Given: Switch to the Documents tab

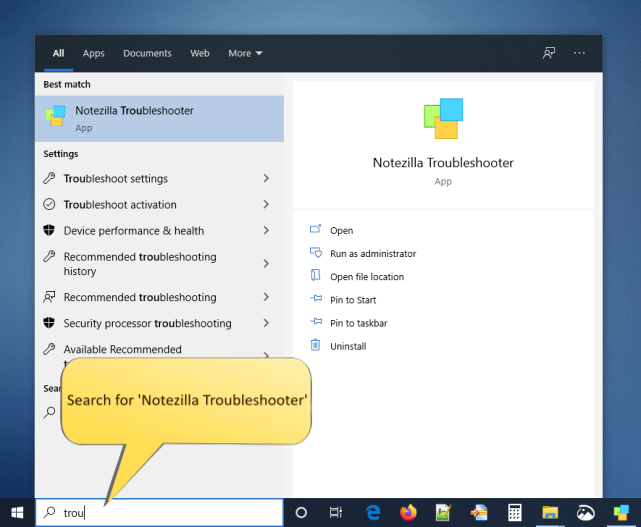Looking at the screenshot, I should click(148, 53).
